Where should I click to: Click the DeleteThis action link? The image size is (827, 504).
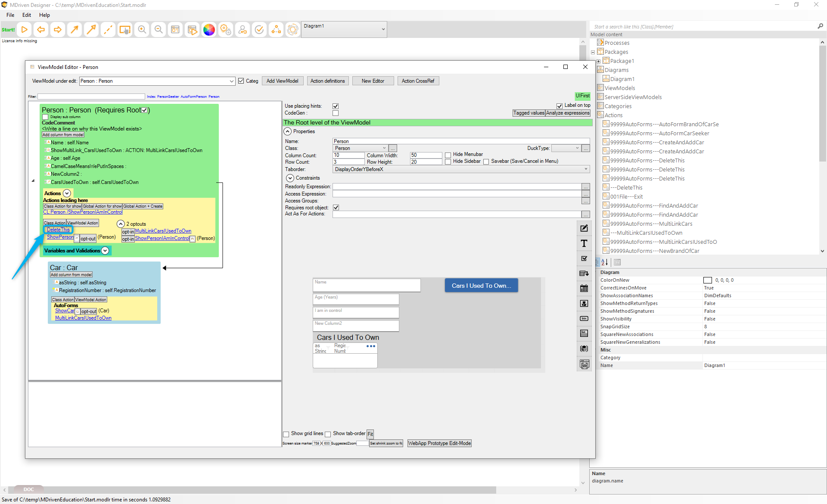tap(58, 230)
